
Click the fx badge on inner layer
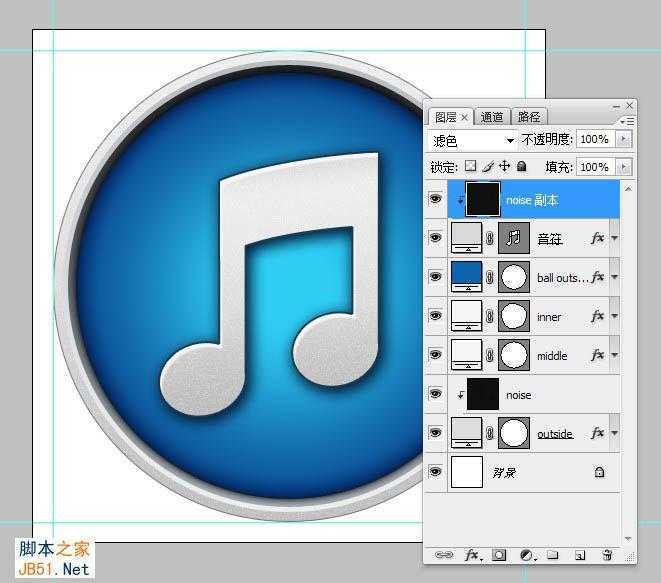pyautogui.click(x=597, y=316)
